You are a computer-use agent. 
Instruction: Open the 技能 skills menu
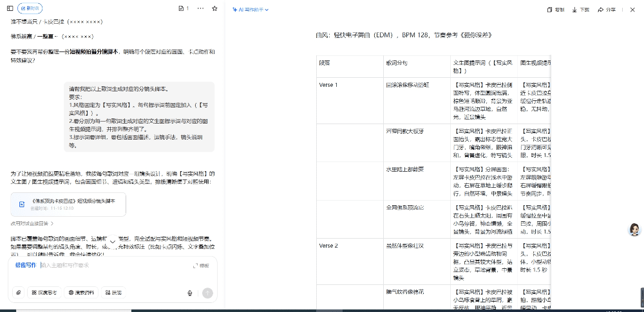pos(113,293)
